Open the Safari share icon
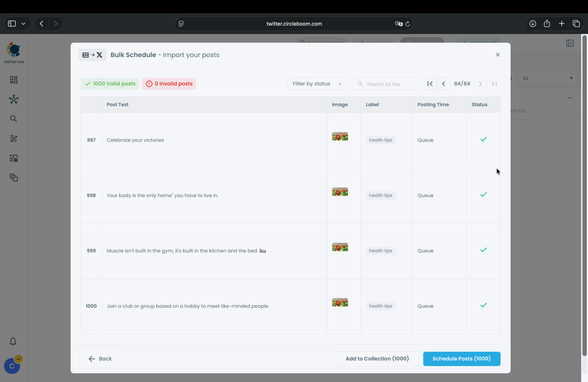The height and width of the screenshot is (382, 588). [x=547, y=23]
